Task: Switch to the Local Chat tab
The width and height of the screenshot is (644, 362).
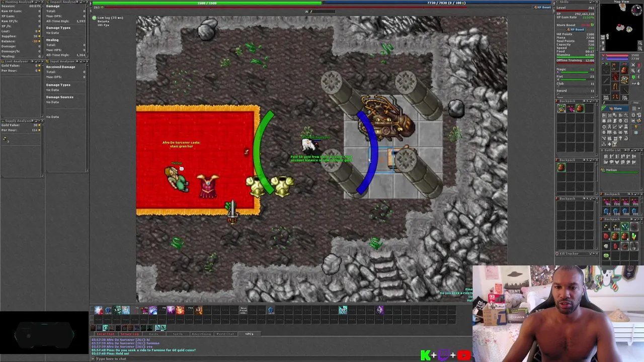Action: click(x=106, y=334)
